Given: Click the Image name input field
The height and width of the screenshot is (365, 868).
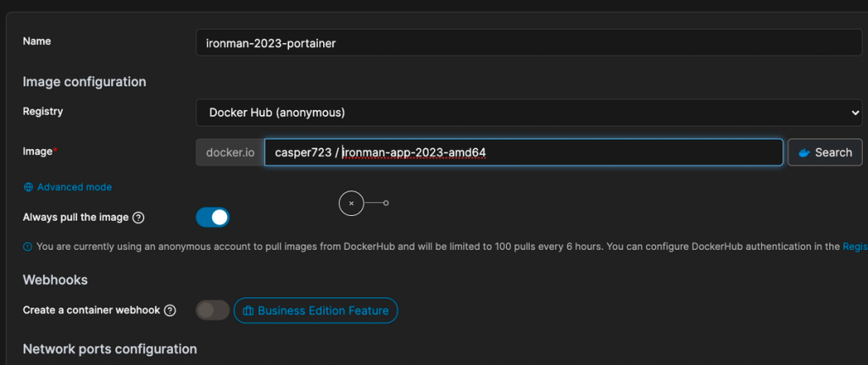Looking at the screenshot, I should (x=523, y=152).
